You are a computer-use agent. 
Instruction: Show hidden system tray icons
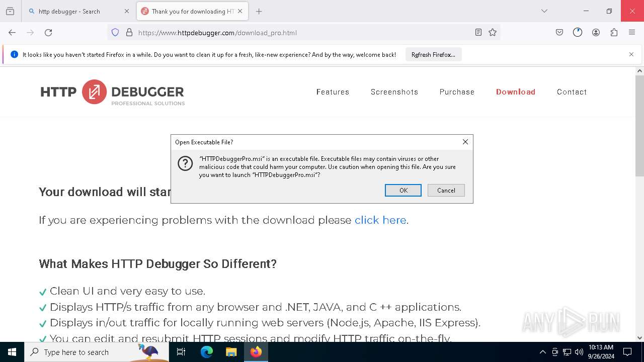click(x=542, y=352)
